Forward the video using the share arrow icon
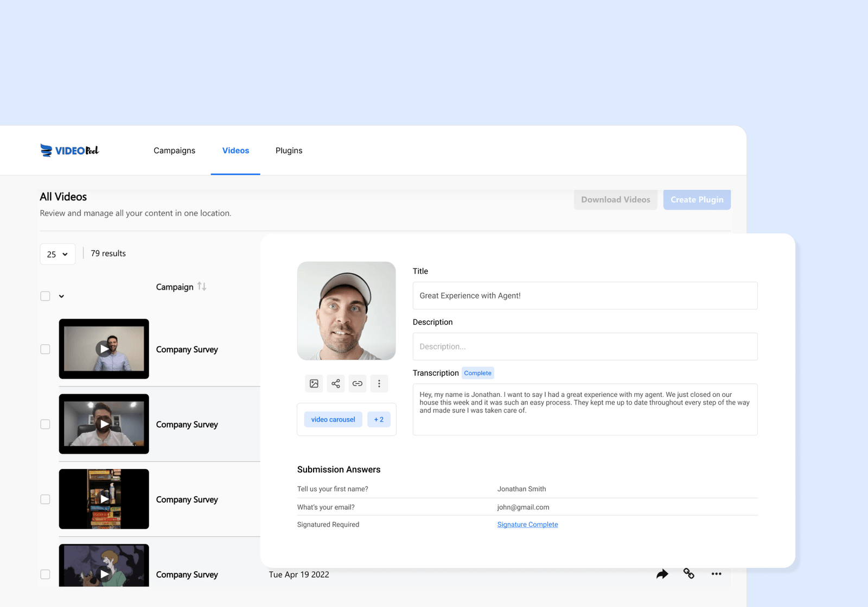Screen dimensions: 868x607 (x=662, y=573)
